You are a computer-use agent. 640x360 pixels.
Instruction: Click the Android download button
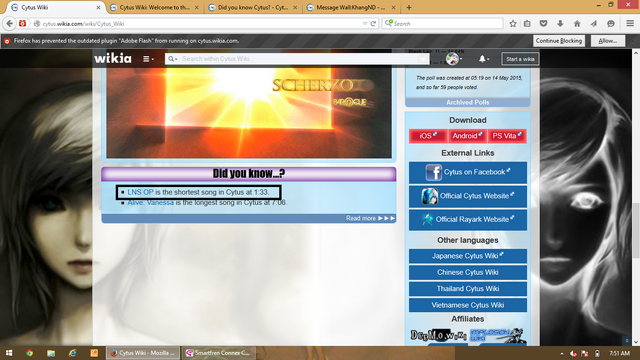467,136
